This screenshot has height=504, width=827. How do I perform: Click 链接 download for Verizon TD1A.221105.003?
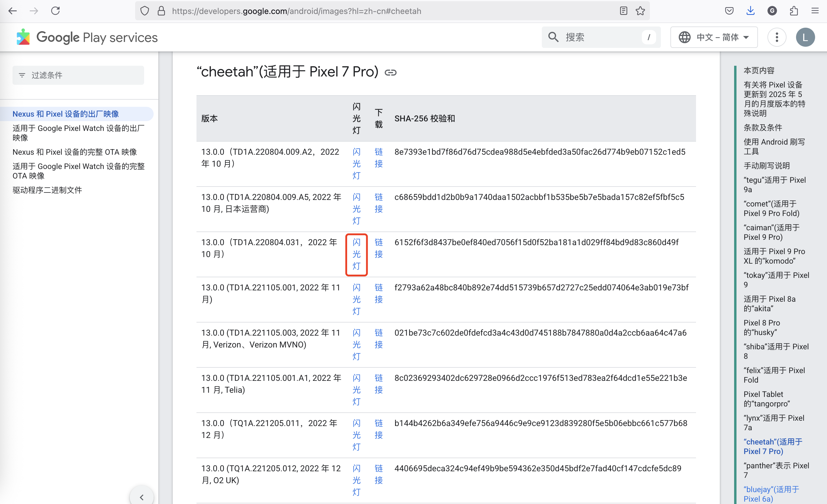379,339
